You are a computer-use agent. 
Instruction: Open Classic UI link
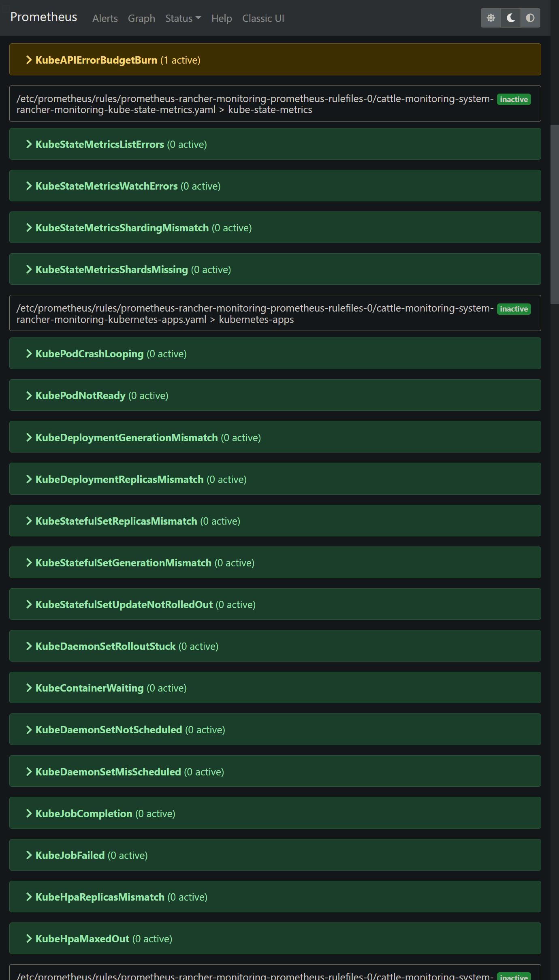pyautogui.click(x=263, y=18)
